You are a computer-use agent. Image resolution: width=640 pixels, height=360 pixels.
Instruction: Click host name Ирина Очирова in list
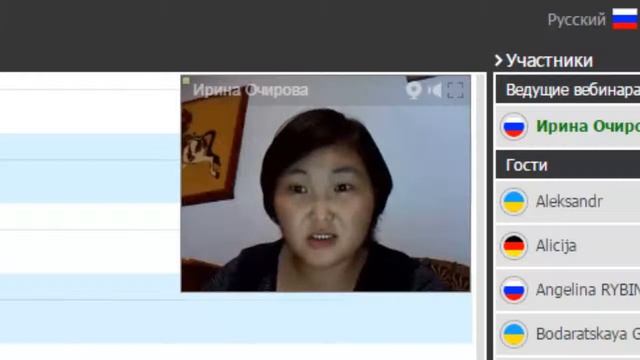[588, 126]
